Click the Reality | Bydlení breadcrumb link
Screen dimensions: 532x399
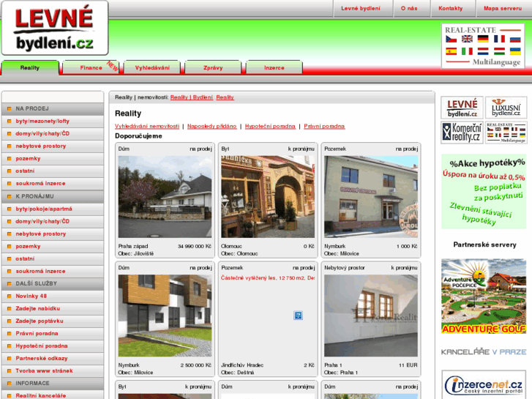click(x=192, y=97)
